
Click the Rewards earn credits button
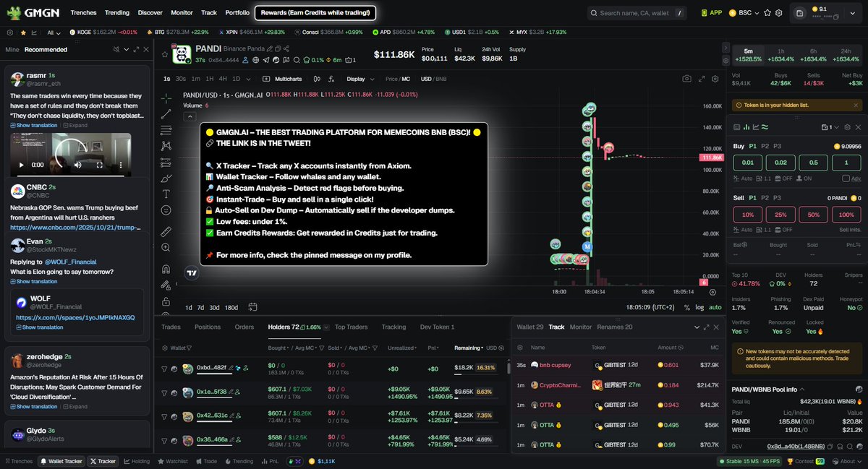coord(315,13)
